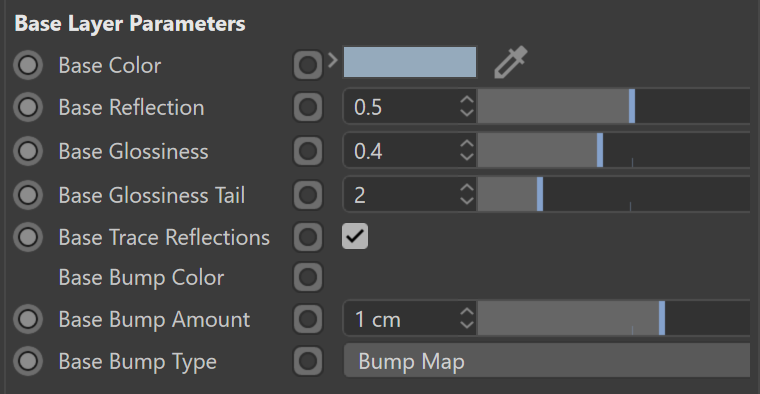Uncheck the Base Trace Reflections checkbox
The height and width of the screenshot is (394, 760).
[355, 236]
